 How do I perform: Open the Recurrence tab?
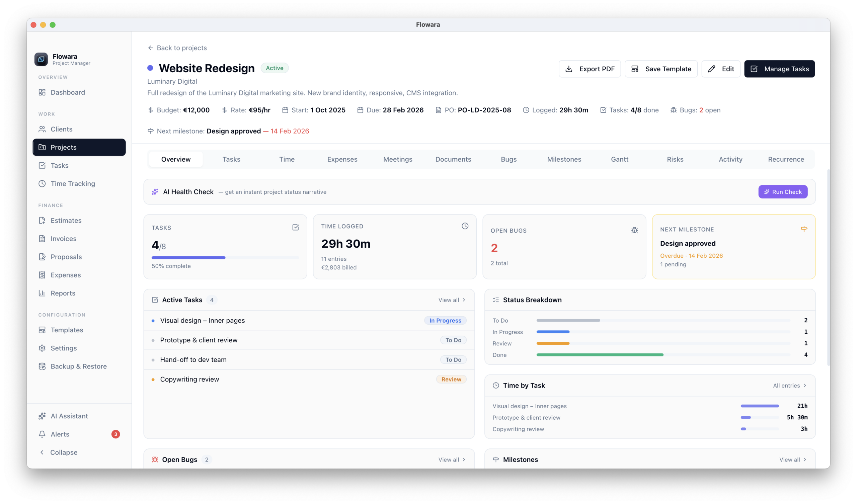point(786,159)
